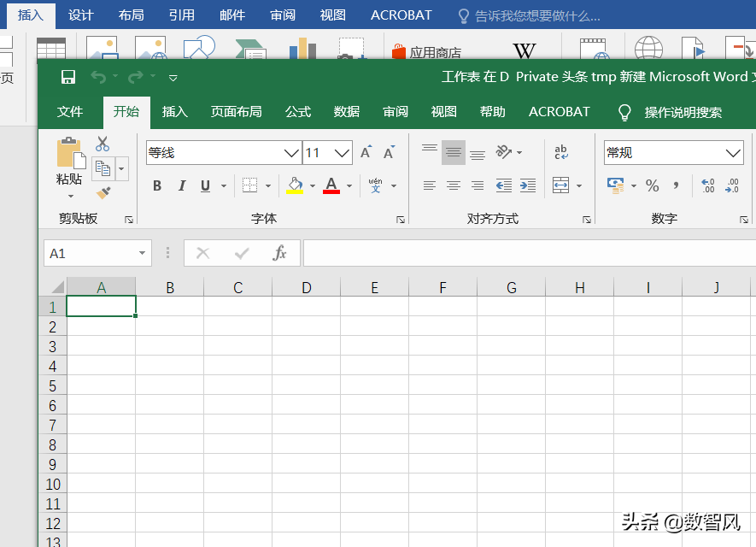Toggle bold formatting
The height and width of the screenshot is (547, 756).
(157, 185)
